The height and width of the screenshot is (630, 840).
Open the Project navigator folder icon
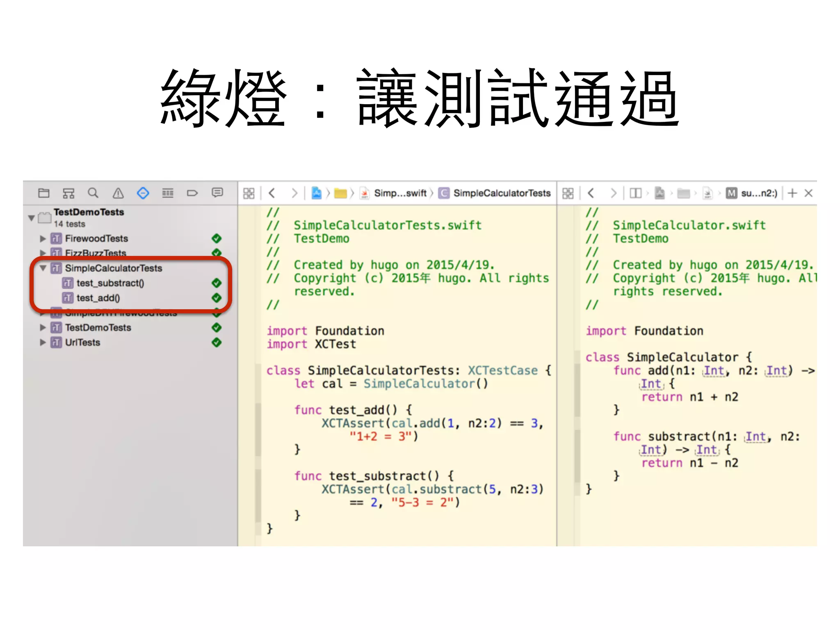[43, 193]
